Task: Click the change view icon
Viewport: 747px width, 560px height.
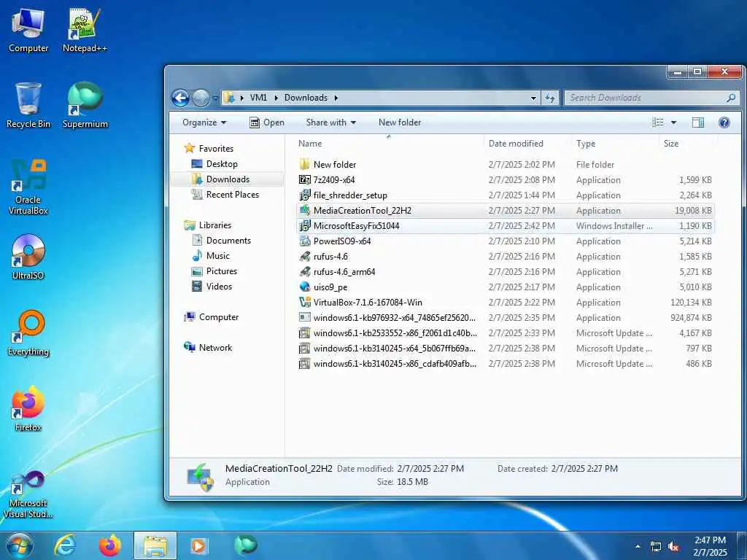Action: (658, 122)
